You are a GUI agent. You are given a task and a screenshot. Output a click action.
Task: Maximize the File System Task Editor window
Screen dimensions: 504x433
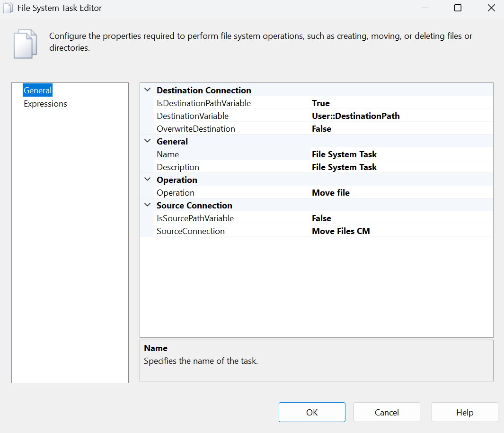click(x=458, y=8)
